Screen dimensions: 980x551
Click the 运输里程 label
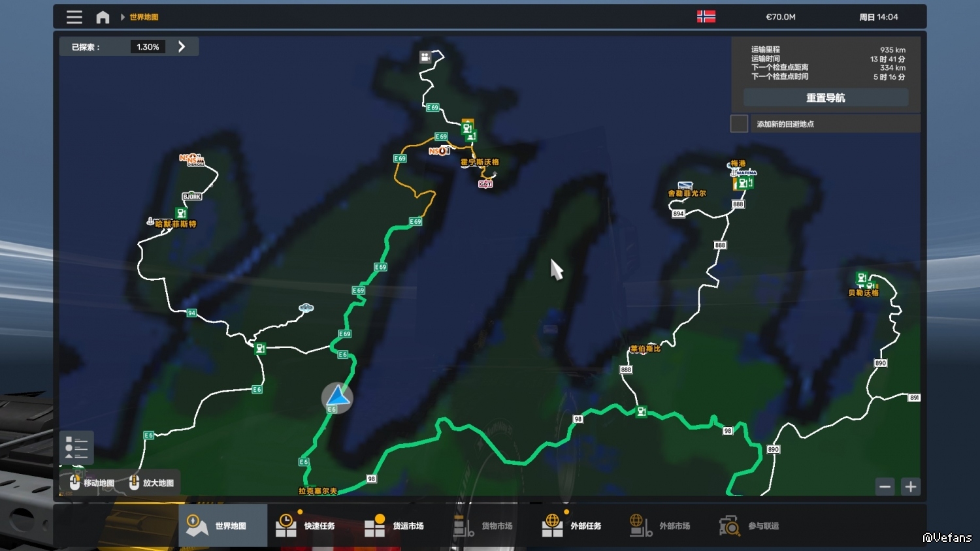click(765, 50)
